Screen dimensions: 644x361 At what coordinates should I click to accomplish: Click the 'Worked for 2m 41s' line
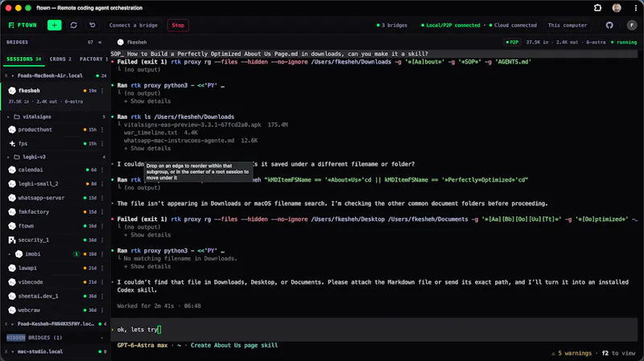click(x=159, y=306)
